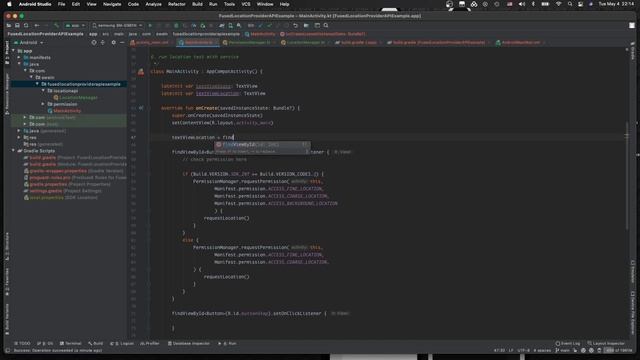Open the Android project view dropdown
The width and height of the screenshot is (640, 360).
[x=29, y=42]
